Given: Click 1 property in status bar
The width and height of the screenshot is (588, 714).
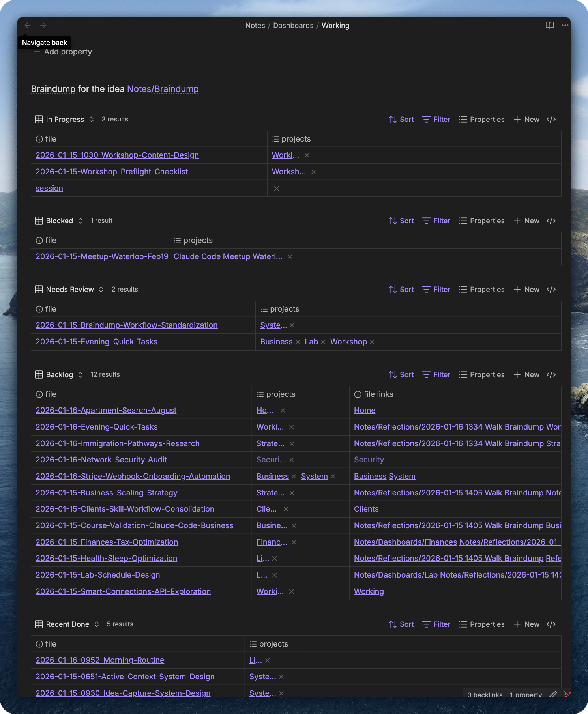Looking at the screenshot, I should click(526, 695).
